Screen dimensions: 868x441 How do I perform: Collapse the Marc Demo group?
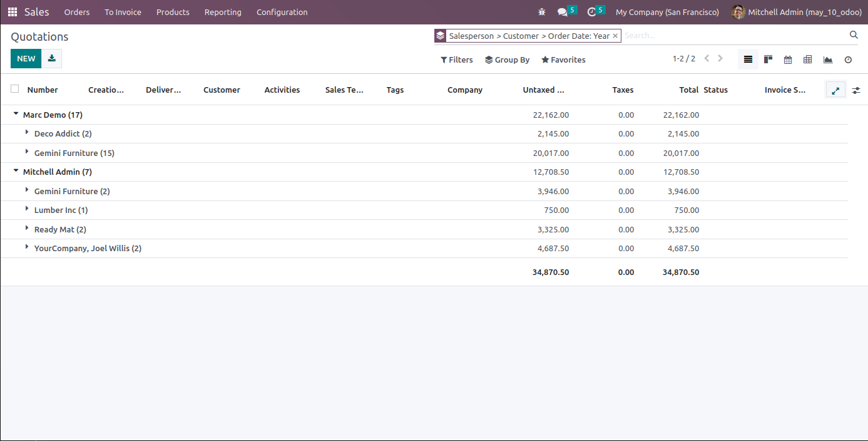click(16, 115)
